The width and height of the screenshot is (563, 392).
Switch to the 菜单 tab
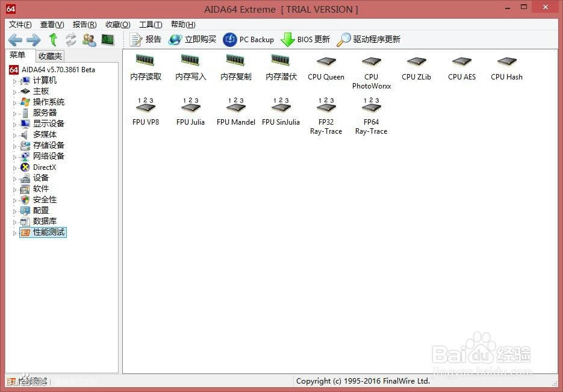[17, 55]
